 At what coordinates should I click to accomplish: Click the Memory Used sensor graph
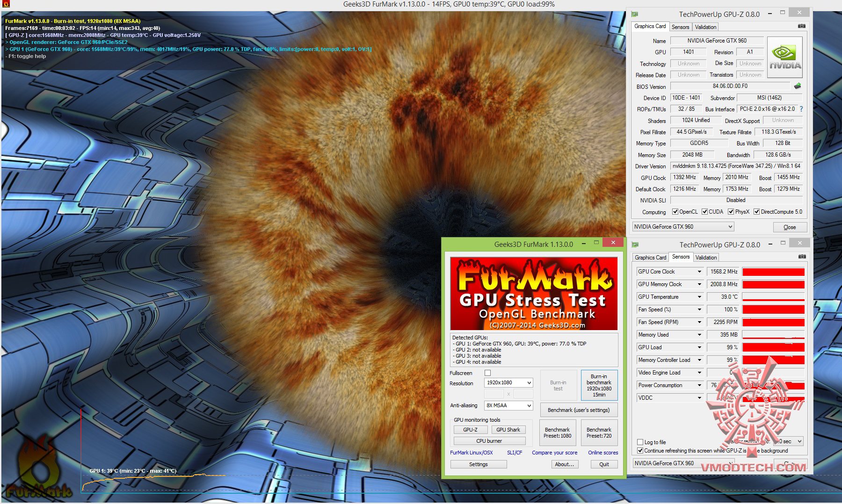[x=773, y=335]
